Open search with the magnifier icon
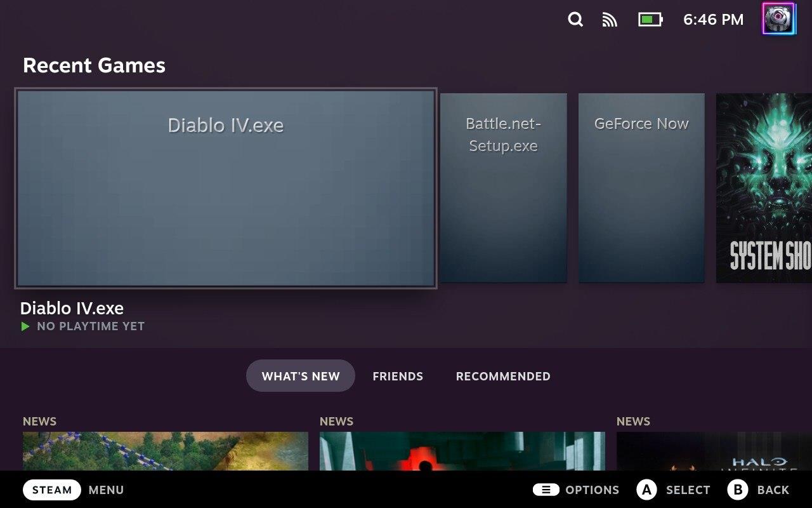The width and height of the screenshot is (812, 508). click(575, 20)
